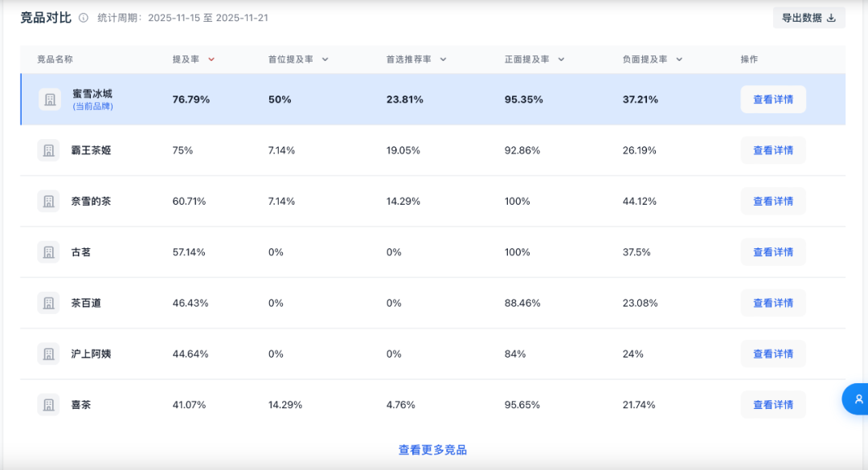Click the 23.81% value

pyautogui.click(x=404, y=100)
